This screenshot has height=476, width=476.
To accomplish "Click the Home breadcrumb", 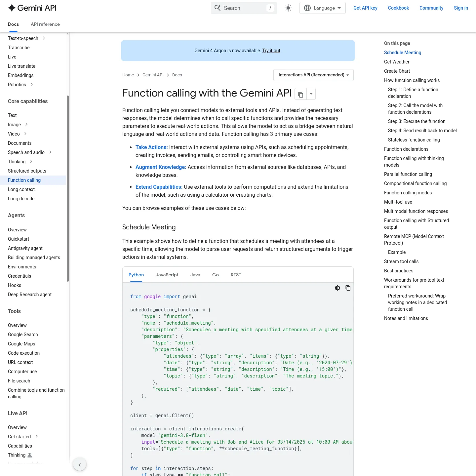I will 128,75.
